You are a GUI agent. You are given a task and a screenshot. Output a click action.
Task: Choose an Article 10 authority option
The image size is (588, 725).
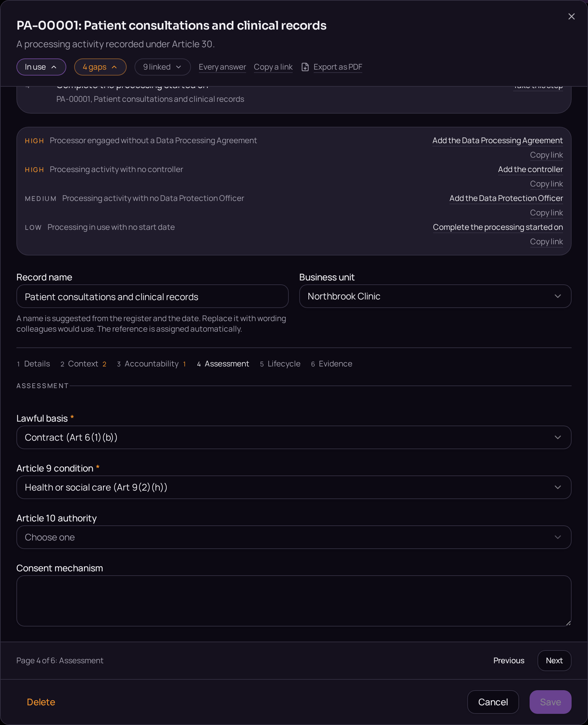click(x=294, y=537)
